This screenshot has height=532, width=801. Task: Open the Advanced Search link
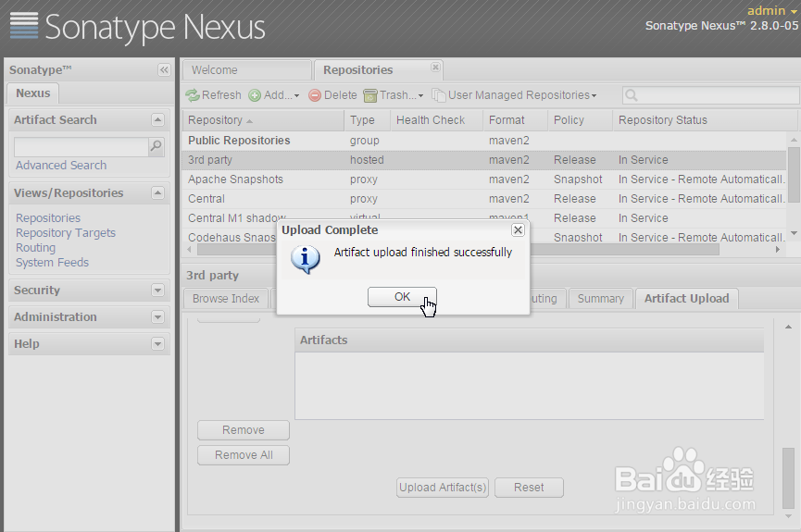pyautogui.click(x=61, y=166)
